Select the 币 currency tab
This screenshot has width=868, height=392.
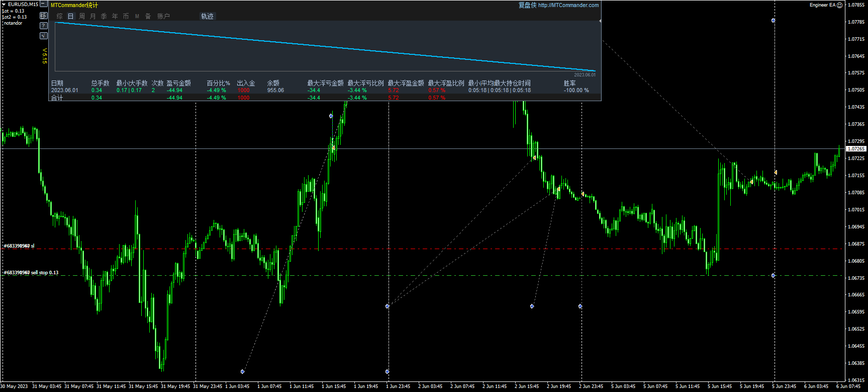pos(126,16)
